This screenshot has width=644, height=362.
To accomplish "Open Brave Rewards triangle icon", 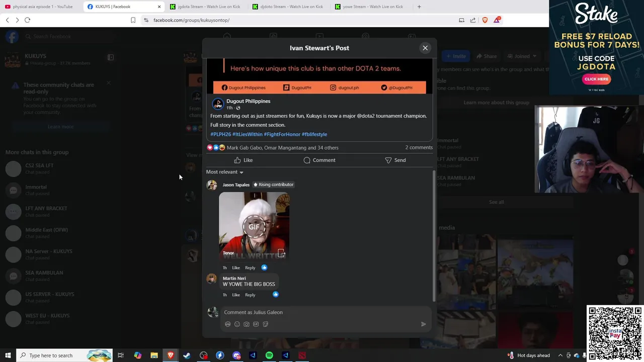I will point(497,20).
